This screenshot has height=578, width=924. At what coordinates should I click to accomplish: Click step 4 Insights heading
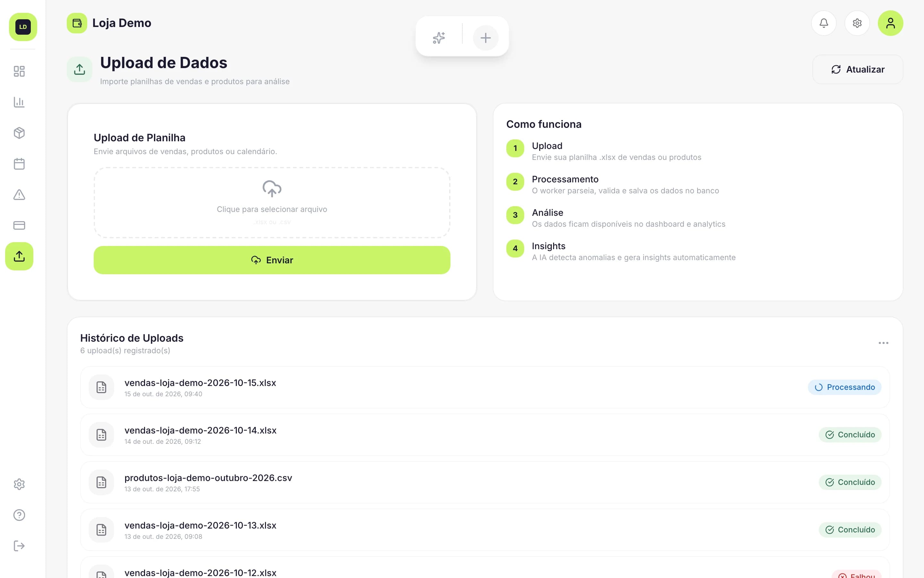549,246
